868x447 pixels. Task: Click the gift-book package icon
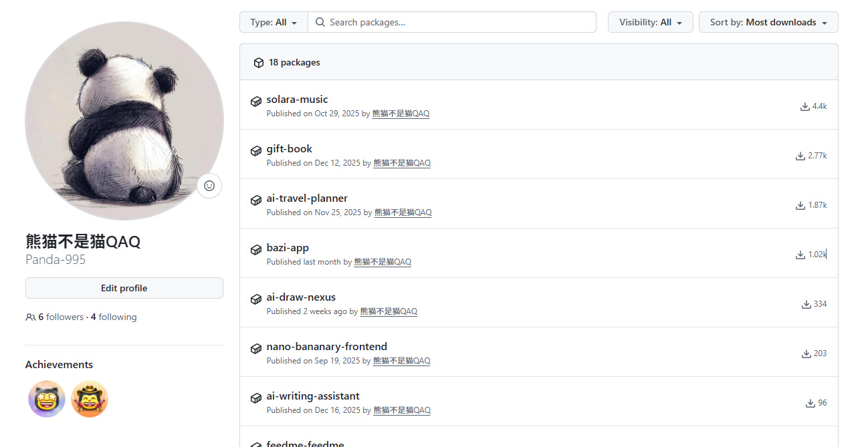[255, 151]
